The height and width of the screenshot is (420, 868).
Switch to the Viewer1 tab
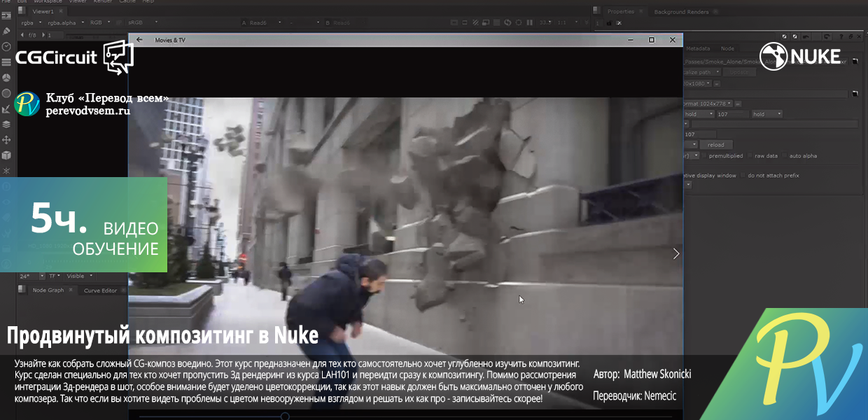pos(43,11)
